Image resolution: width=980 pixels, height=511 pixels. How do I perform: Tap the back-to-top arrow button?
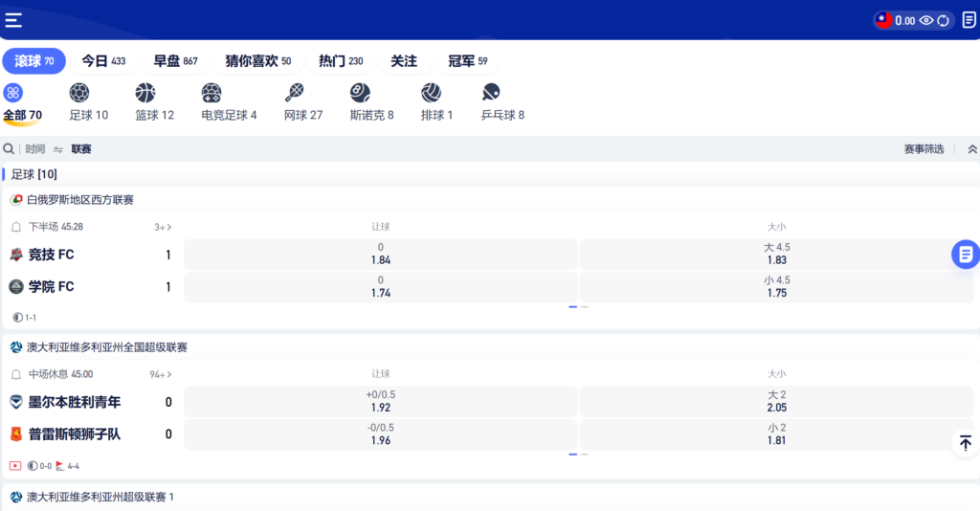(966, 443)
